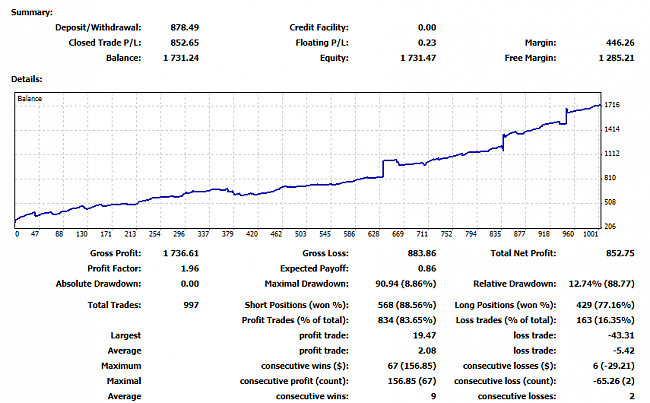Click the consecutive profit value 156.85 (67)
The image size is (650, 403).
click(x=412, y=381)
